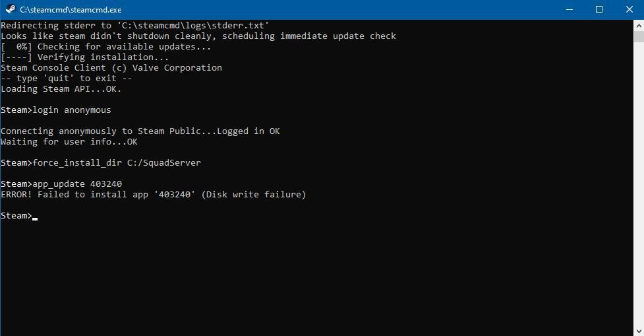Minimize the steamcmd console window
Screen dimensions: 644x336
click(570, 9)
